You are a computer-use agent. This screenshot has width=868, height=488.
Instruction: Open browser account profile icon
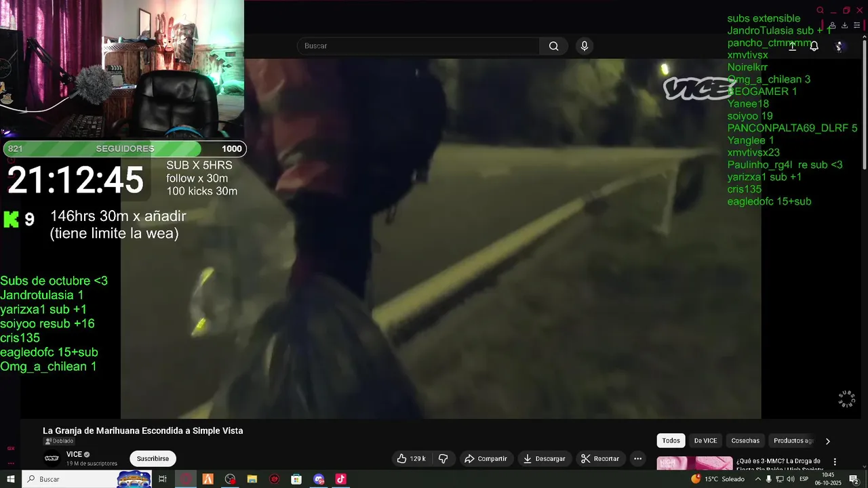point(832,26)
